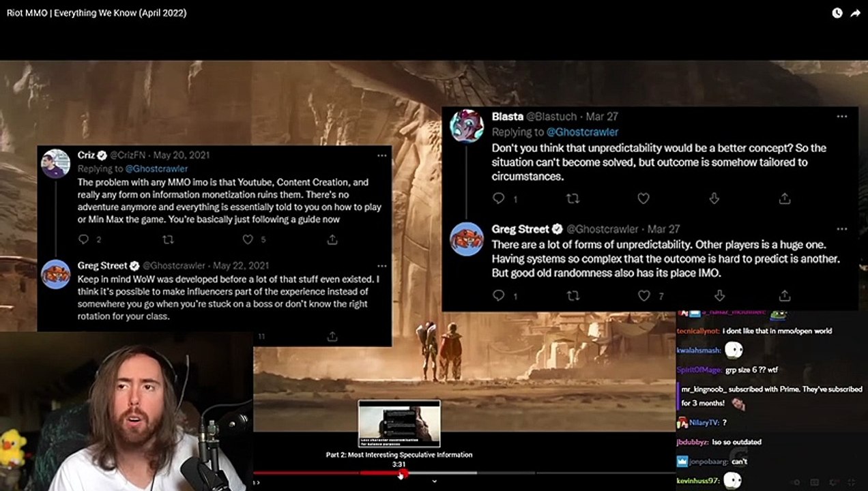Open the three-dot menu on Criz's tweet
This screenshot has height=491, width=868.
coord(381,155)
